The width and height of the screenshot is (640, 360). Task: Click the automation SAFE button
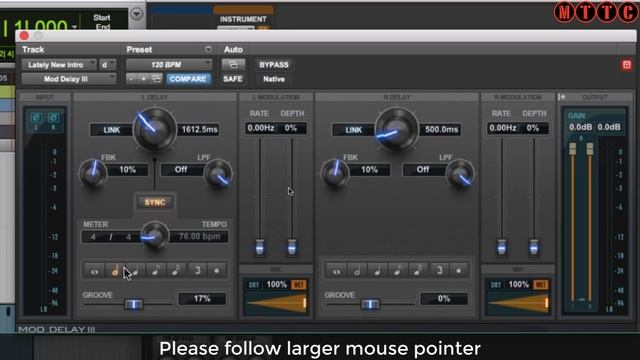click(x=233, y=79)
